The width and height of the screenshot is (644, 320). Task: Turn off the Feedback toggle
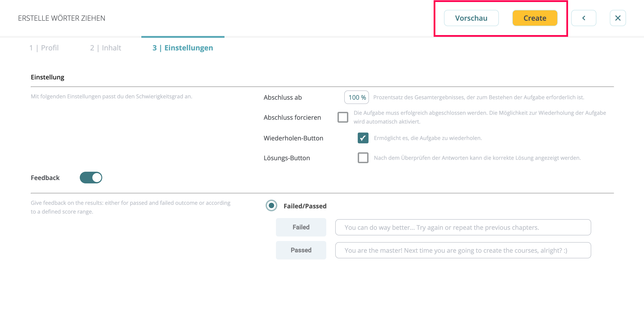tap(91, 178)
